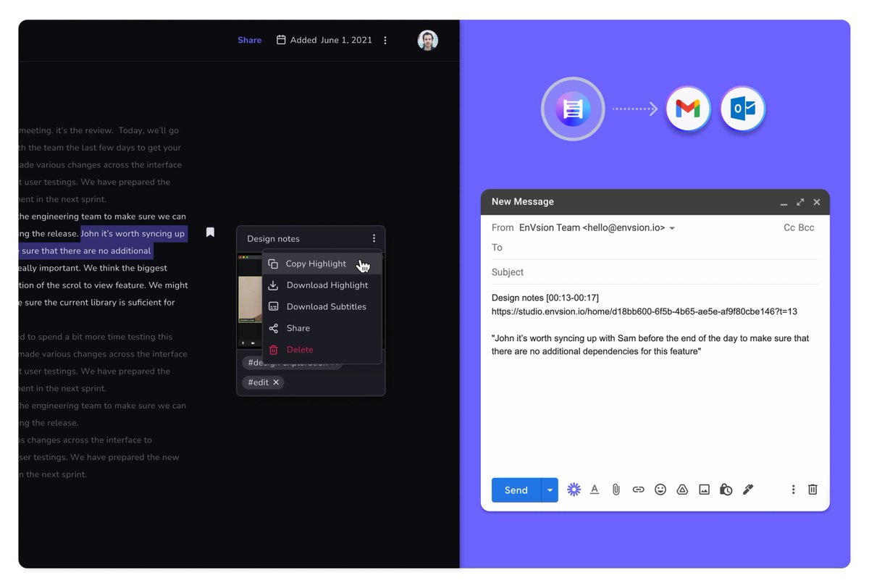The height and width of the screenshot is (588, 869).
Task: Choose Download Highlight in the context menu
Action: (322, 285)
